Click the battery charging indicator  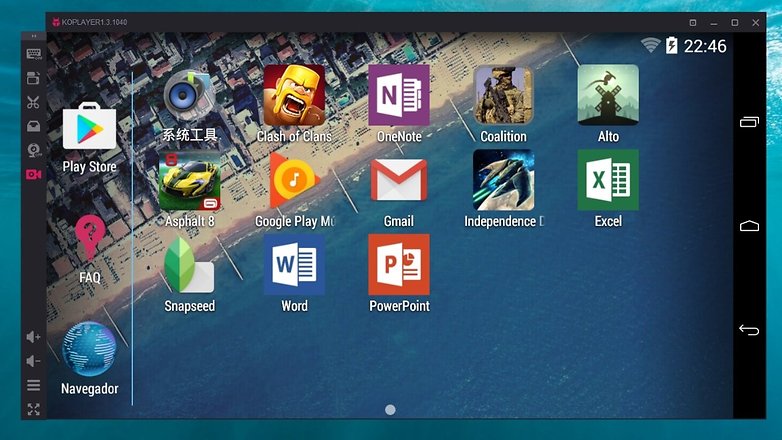coord(672,45)
